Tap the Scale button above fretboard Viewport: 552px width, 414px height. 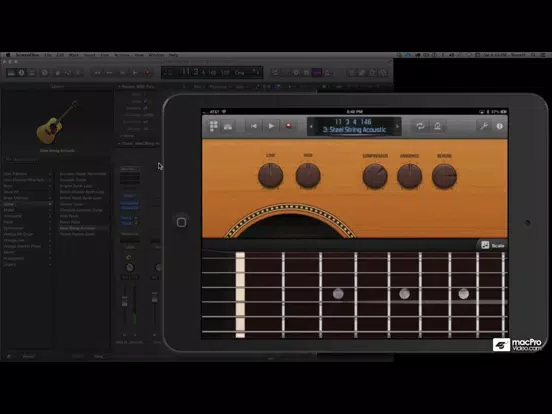[493, 245]
